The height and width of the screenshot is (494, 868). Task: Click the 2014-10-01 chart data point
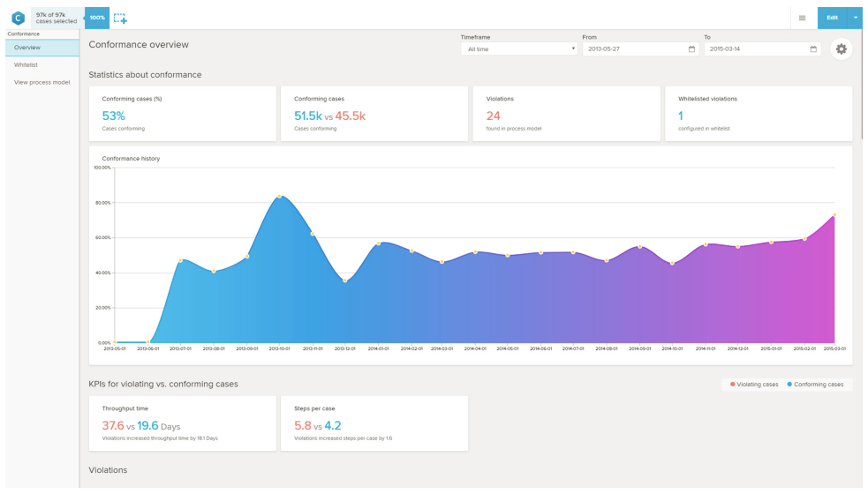point(672,263)
